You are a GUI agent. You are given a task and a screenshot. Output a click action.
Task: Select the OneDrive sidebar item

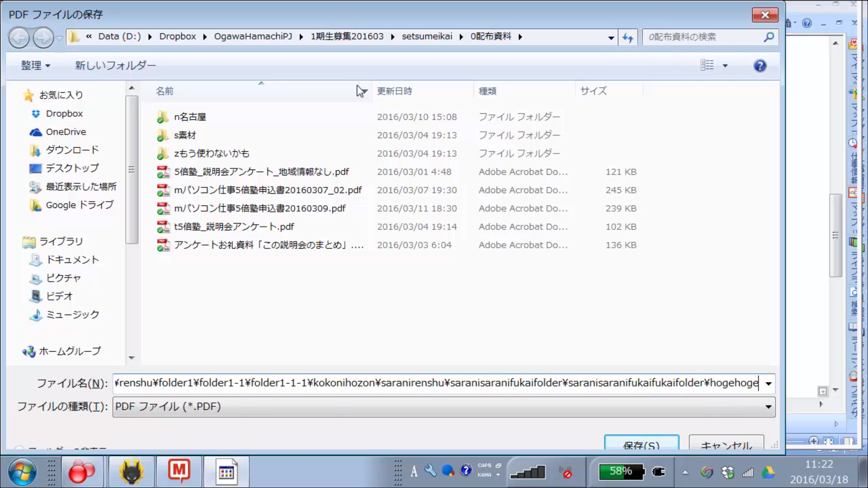[x=66, y=132]
